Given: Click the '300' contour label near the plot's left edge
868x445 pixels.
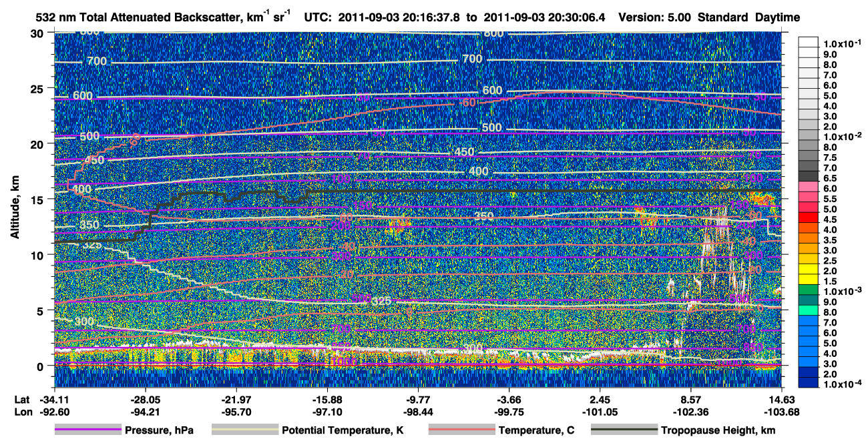Looking at the screenshot, I should tap(83, 322).
